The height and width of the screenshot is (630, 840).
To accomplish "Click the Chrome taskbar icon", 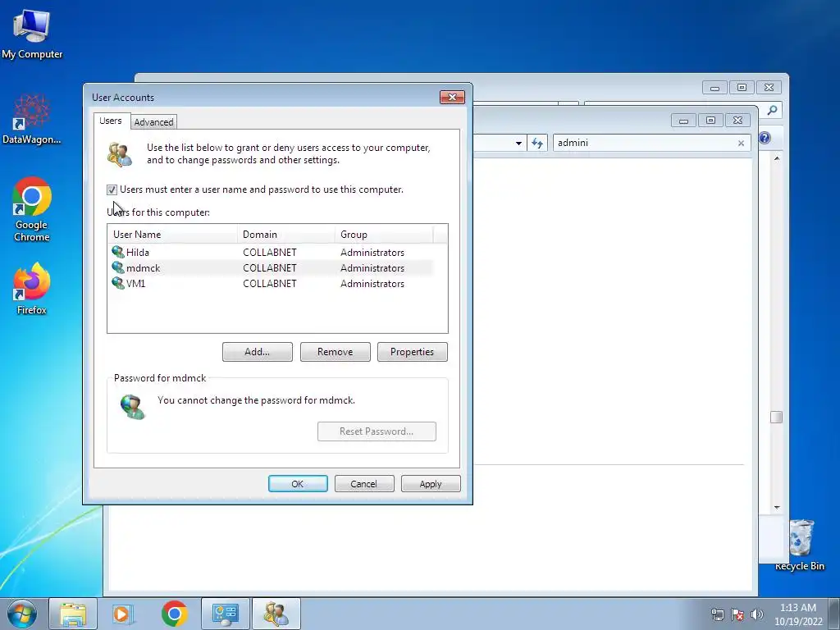I will [175, 614].
